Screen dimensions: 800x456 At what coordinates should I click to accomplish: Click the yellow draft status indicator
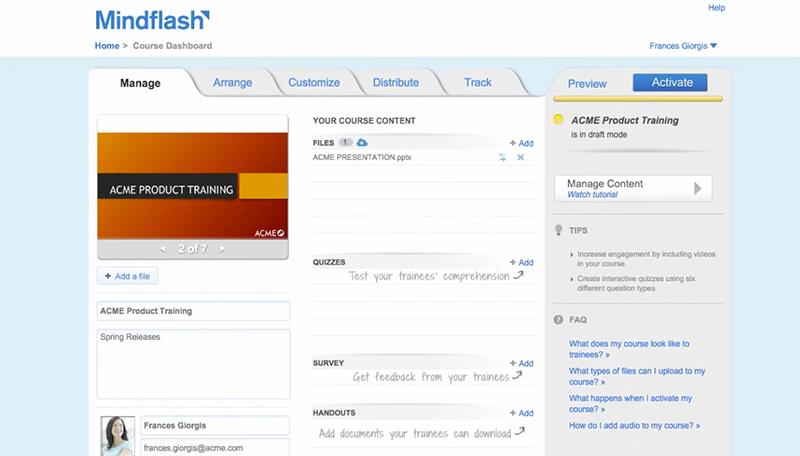(x=559, y=120)
